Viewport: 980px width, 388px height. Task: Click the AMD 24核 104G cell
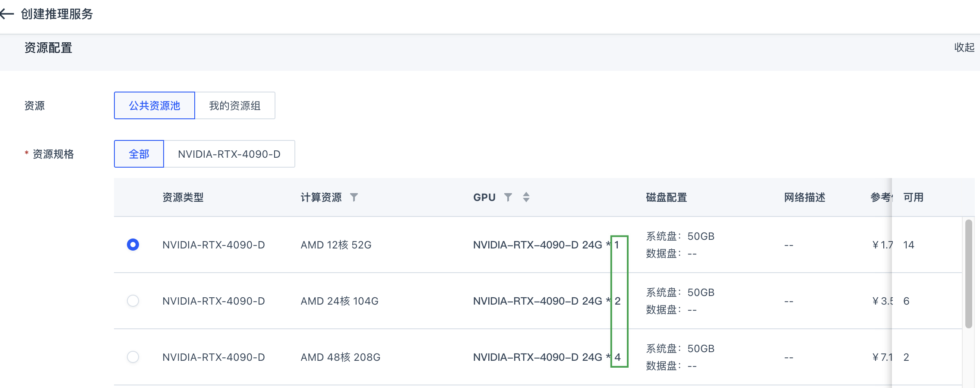339,301
